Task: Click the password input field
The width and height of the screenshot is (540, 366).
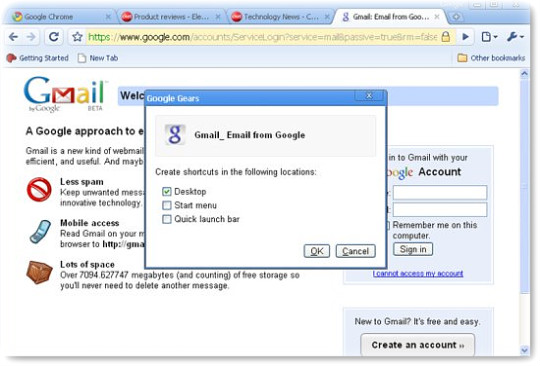Action: pos(440,210)
